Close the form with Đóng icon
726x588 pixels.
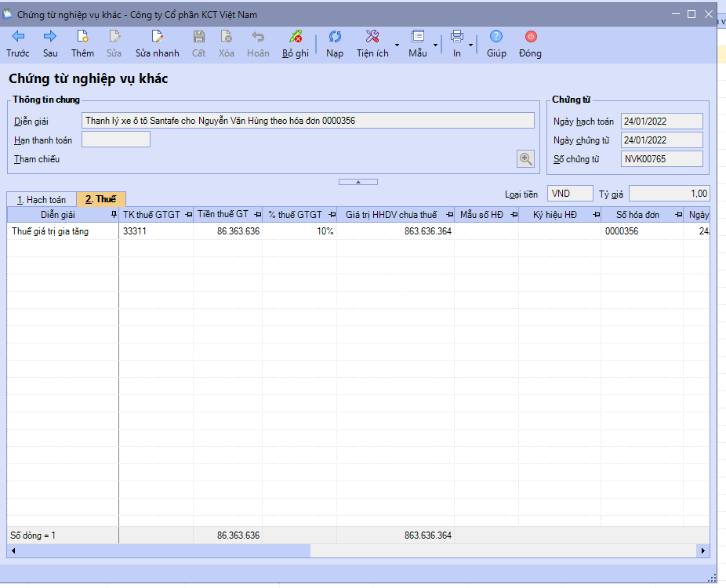[x=531, y=37]
